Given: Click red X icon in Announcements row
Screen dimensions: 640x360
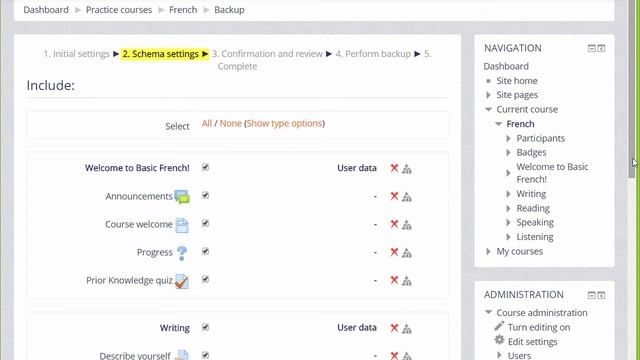Looking at the screenshot, I should pos(394,196).
